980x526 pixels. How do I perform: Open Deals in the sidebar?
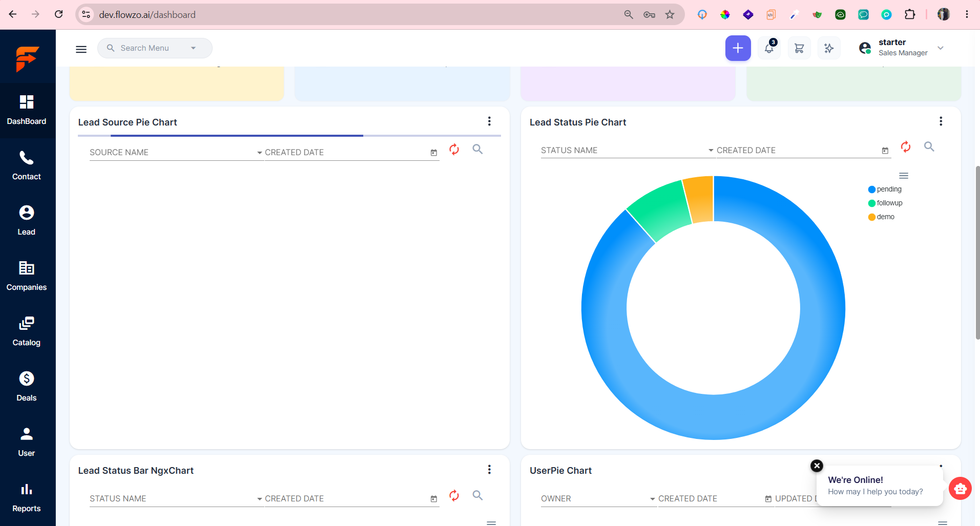tap(27, 387)
